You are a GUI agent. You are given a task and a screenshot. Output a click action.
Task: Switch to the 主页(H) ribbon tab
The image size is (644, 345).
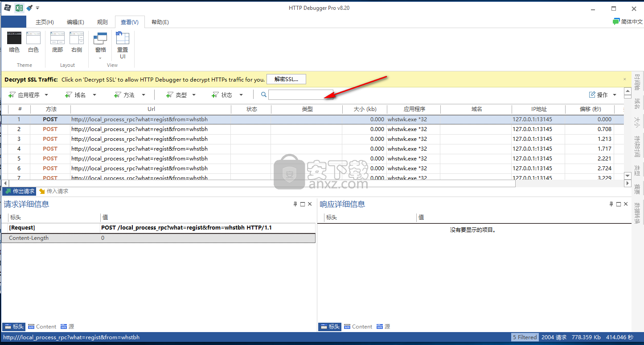(45, 22)
